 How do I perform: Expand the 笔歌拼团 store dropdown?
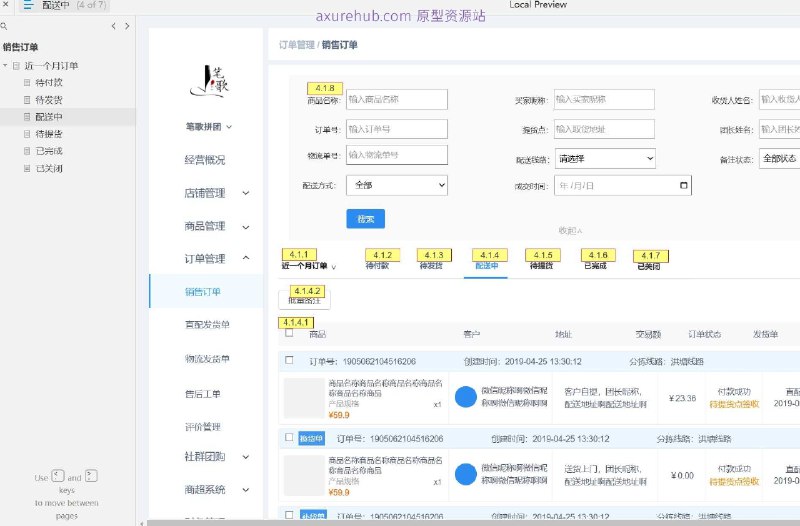click(229, 127)
